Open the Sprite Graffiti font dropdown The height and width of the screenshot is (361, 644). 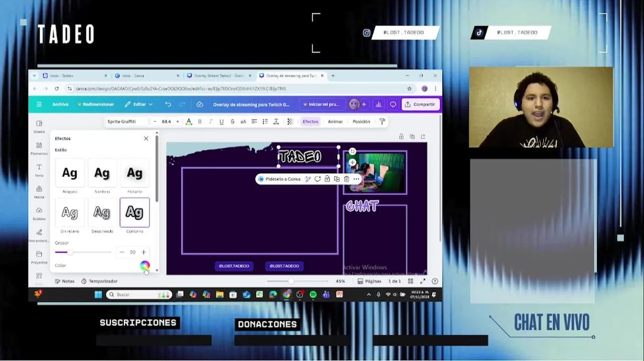click(127, 121)
